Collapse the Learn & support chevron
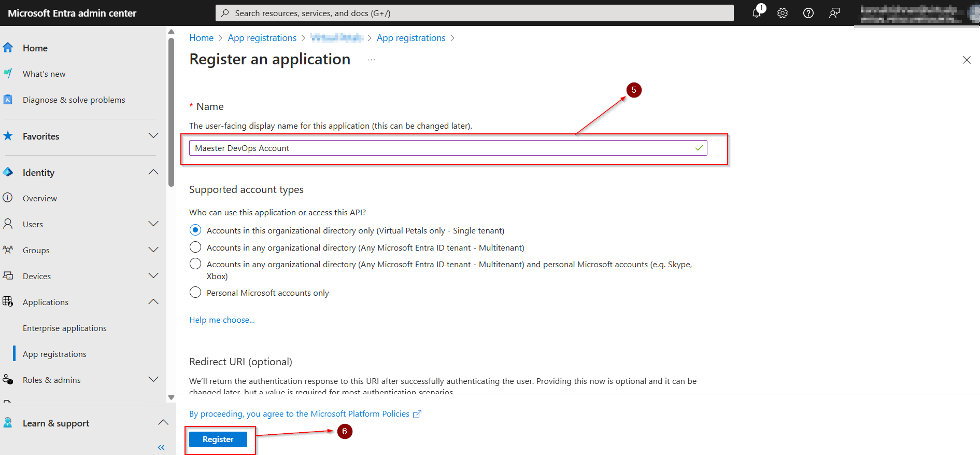Image resolution: width=980 pixels, height=455 pixels. click(x=163, y=422)
